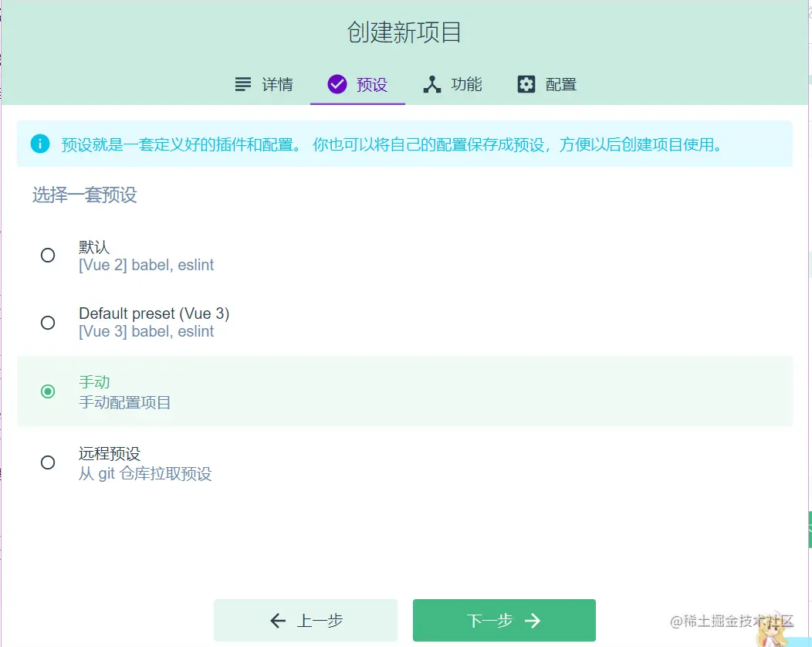Click the 预设 purple checkmark icon
Image resolution: width=812 pixels, height=647 pixels.
337,84
